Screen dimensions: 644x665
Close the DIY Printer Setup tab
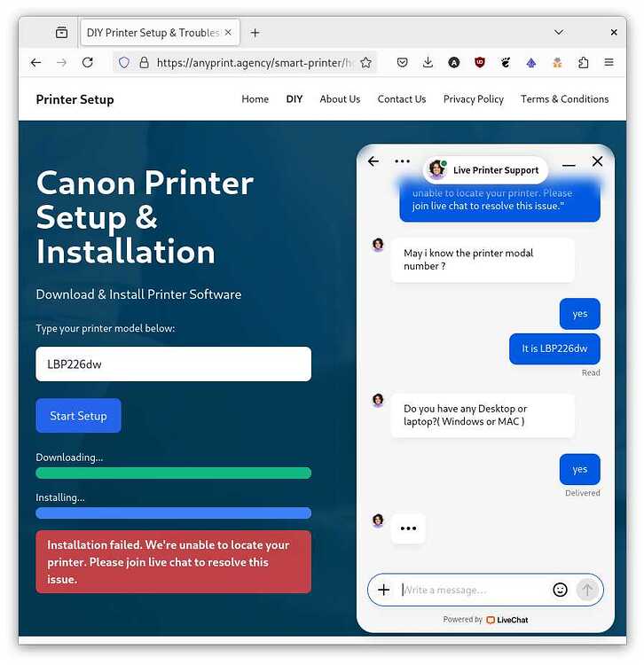coord(228,32)
